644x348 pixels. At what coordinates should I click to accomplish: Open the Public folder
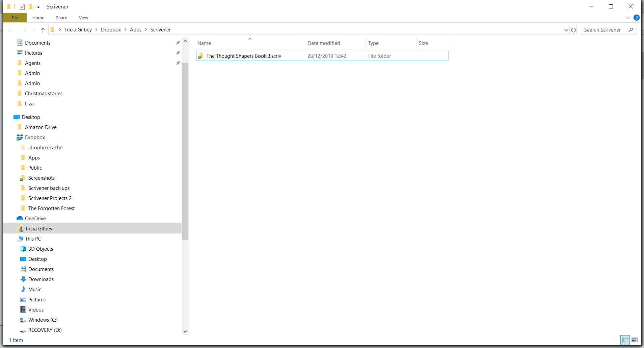tap(35, 168)
